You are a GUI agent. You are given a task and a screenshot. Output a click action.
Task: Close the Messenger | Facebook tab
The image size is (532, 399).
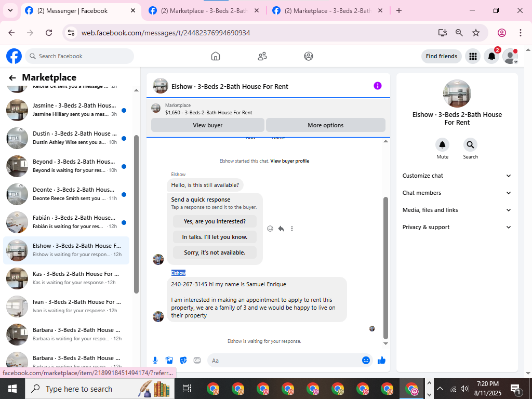[x=133, y=10]
